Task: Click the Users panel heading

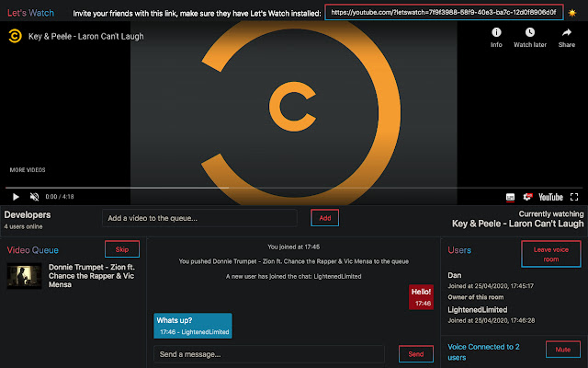Action: pos(459,250)
